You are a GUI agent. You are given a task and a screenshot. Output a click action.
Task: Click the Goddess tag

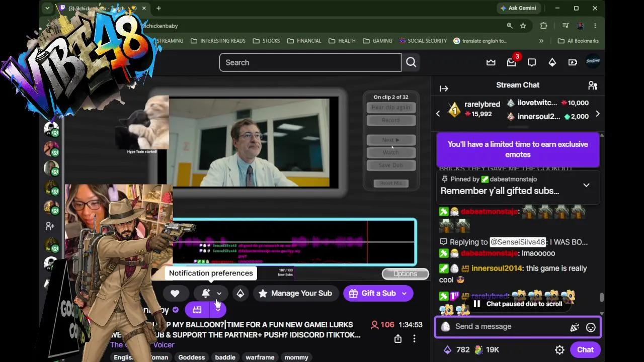pyautogui.click(x=192, y=357)
